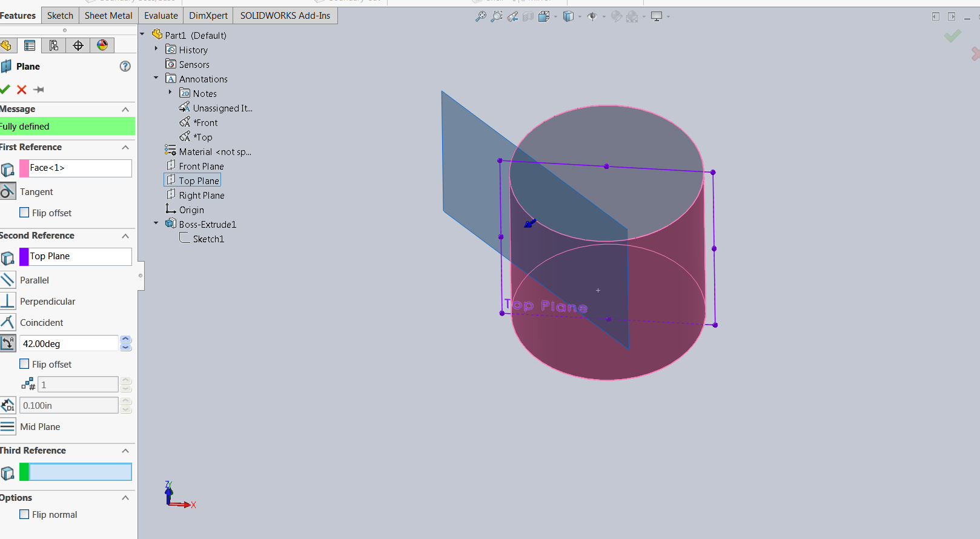This screenshot has width=980, height=539.
Task: Click Section View icon
Action: (528, 16)
